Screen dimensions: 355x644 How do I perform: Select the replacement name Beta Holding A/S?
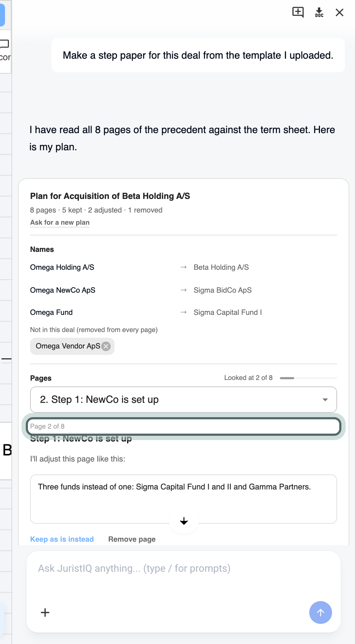(221, 267)
